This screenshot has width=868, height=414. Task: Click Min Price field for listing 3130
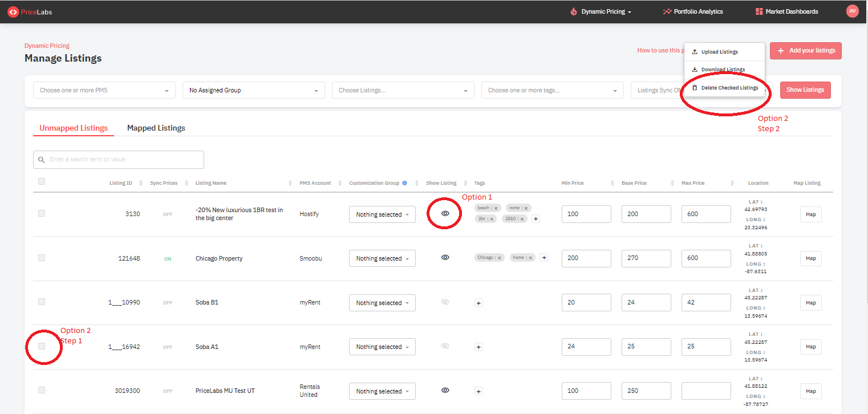586,214
